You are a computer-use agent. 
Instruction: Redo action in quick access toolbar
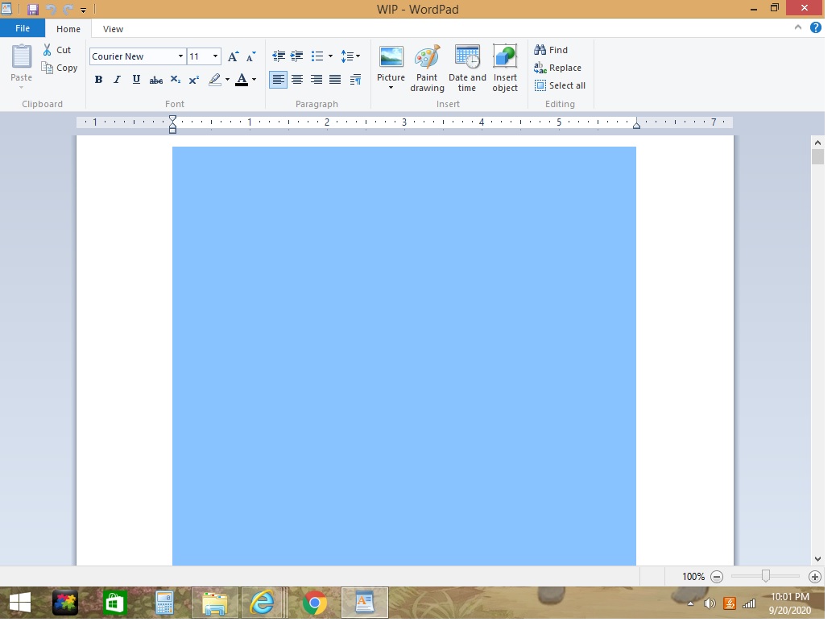[68, 10]
